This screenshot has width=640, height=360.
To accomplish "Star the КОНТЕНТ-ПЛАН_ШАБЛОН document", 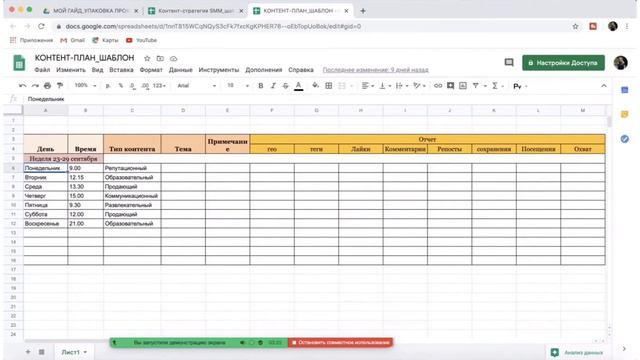I will point(147,58).
